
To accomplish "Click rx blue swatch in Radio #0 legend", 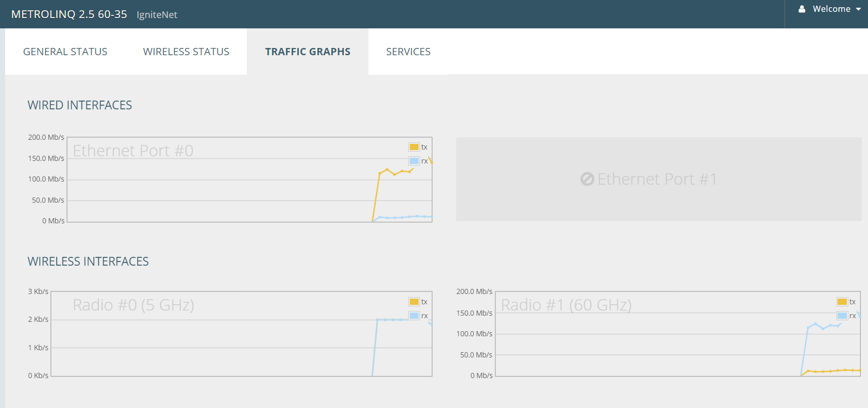I will pyautogui.click(x=414, y=316).
